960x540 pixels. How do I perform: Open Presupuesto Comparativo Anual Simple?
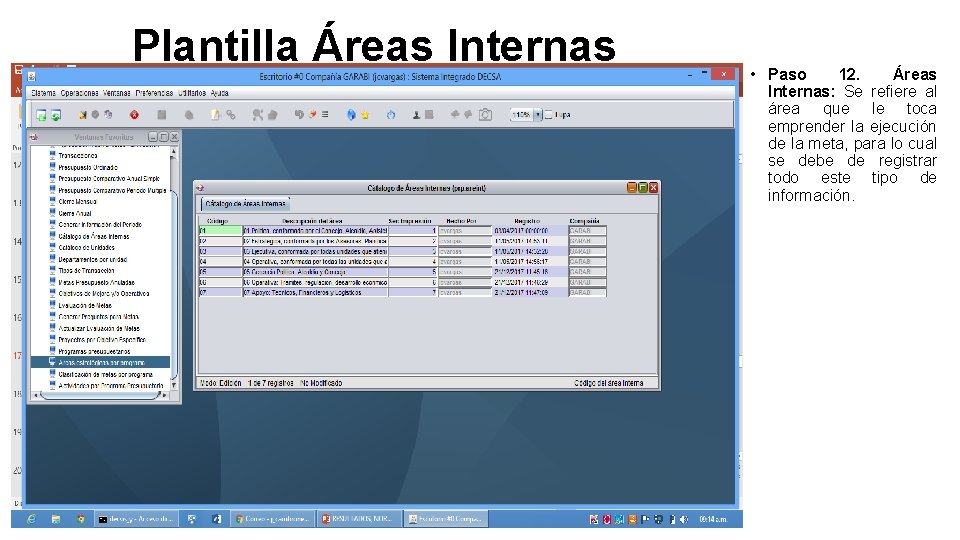[x=108, y=179]
